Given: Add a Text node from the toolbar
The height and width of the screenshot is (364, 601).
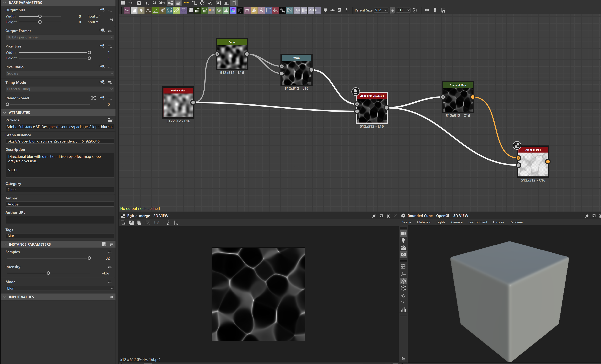Looking at the screenshot, I should tap(261, 10).
